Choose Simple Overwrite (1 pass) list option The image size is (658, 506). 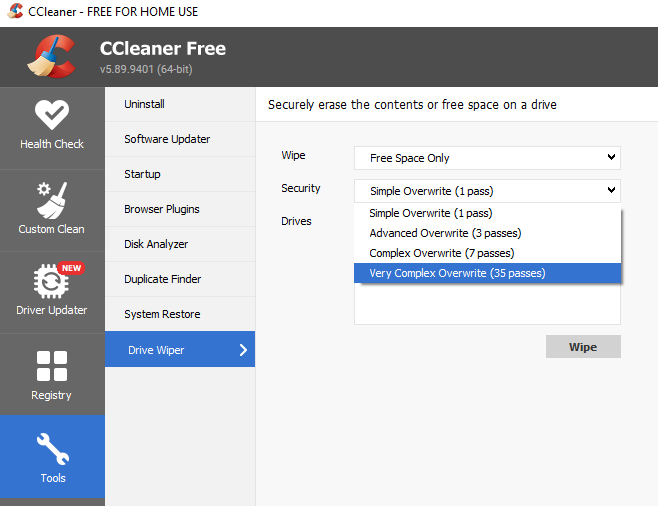[487, 213]
